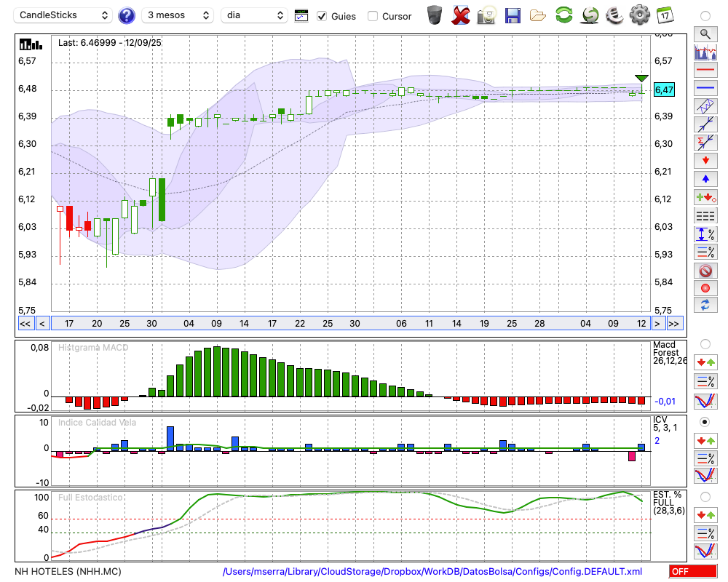
Task: Save with the blue floppy disk icon
Action: [x=513, y=15]
